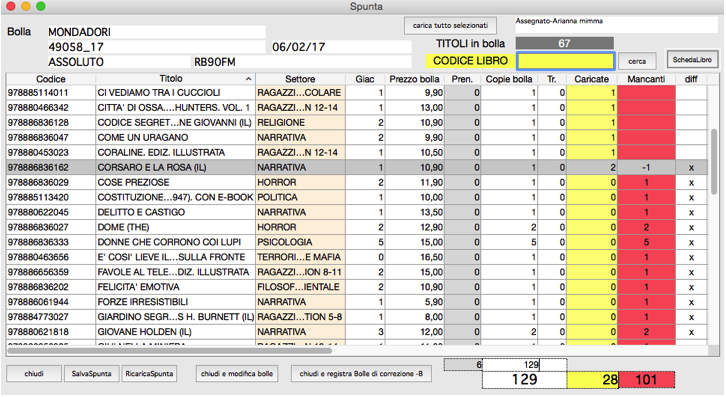Click the large 129 total field
The height and width of the screenshot is (397, 726).
tap(525, 379)
